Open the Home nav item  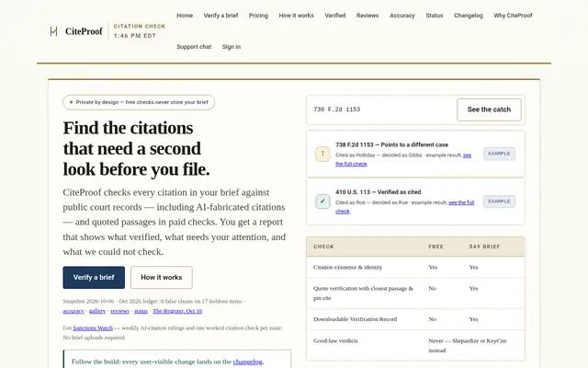click(x=185, y=16)
